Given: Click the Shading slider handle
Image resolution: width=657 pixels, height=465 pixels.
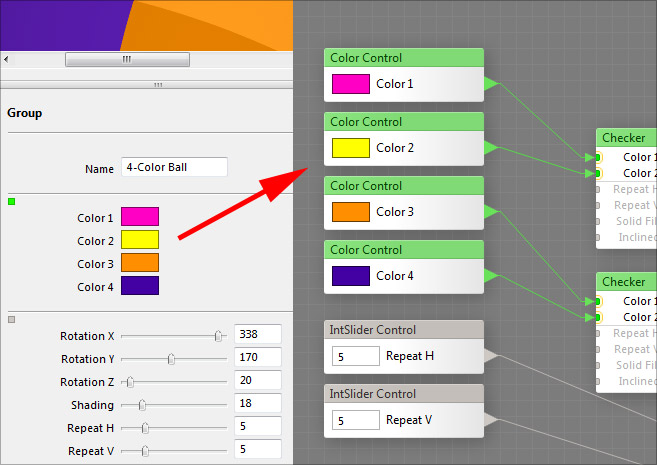Looking at the screenshot, I should pyautogui.click(x=142, y=405).
